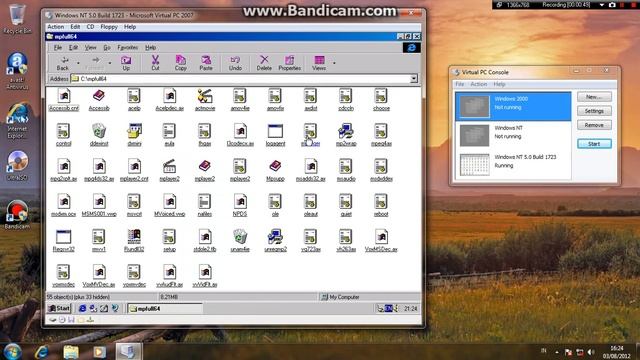
Task: Open the View menu in mpfull64 window
Action: (90, 47)
